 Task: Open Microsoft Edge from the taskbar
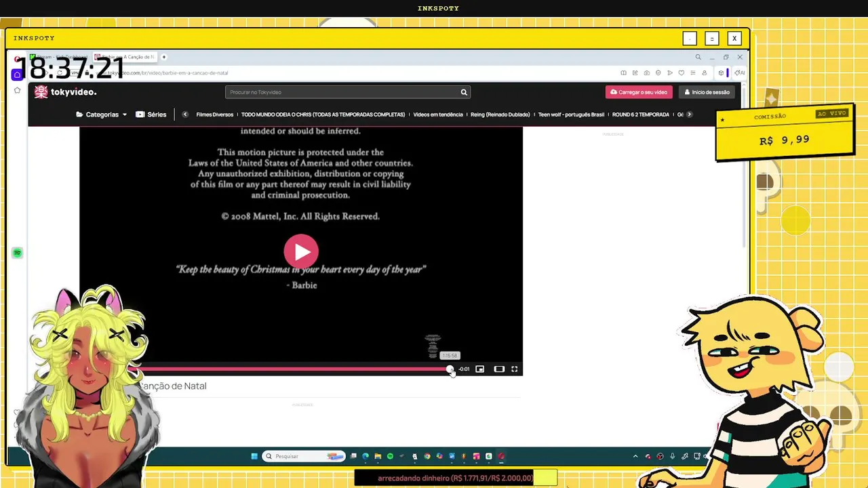pyautogui.click(x=366, y=456)
